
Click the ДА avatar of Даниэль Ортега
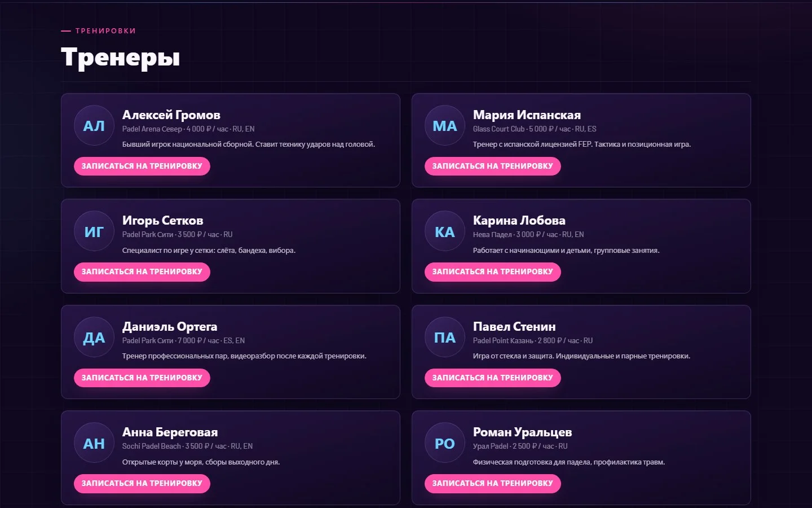[94, 338]
